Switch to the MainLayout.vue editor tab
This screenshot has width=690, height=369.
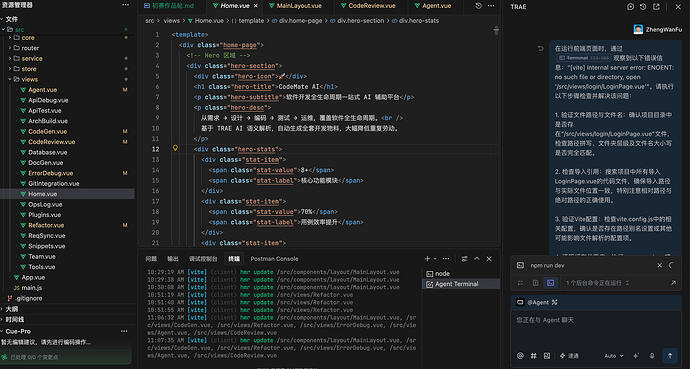point(299,6)
